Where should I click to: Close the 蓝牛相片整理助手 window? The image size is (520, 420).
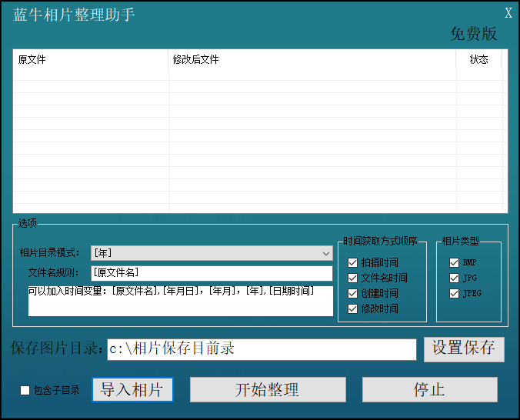point(508,13)
